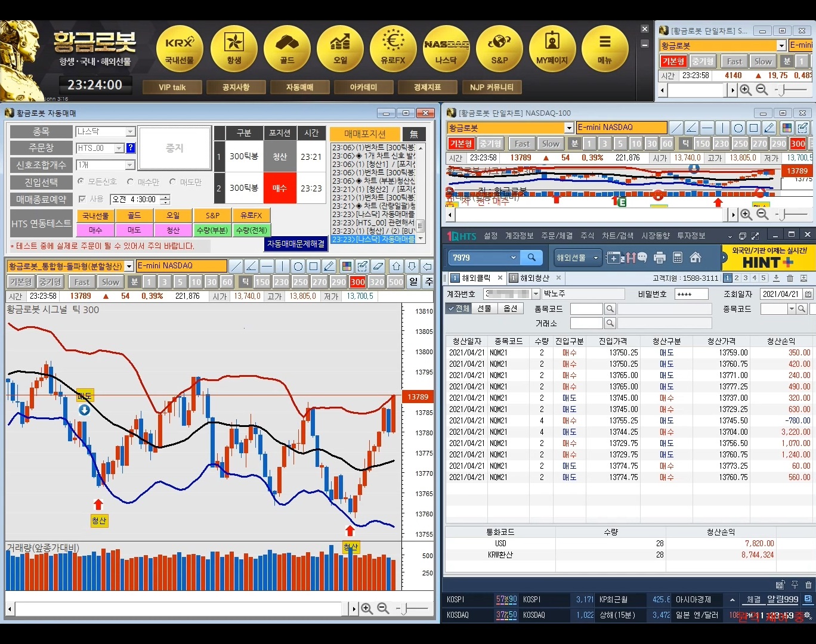The image size is (816, 644).
Task: Open the S&P gold round button
Action: click(x=499, y=49)
